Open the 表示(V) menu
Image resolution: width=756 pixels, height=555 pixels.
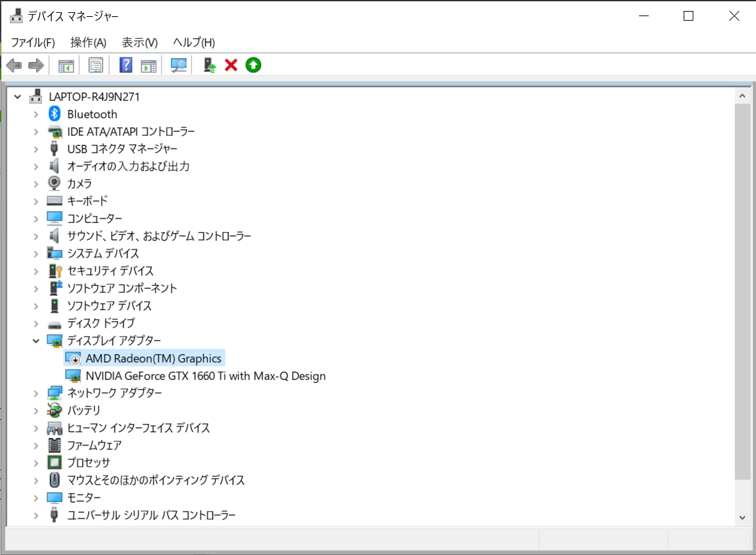(140, 43)
